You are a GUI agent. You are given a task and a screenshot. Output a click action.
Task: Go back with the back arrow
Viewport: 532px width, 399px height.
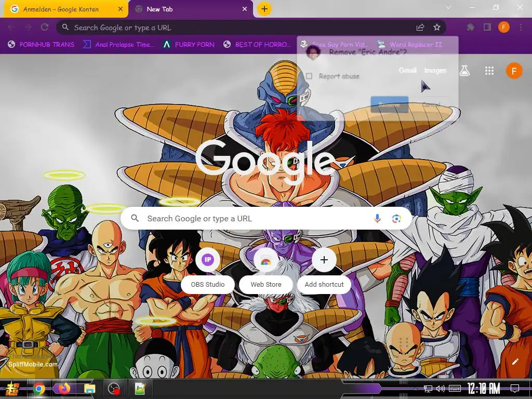coord(11,28)
